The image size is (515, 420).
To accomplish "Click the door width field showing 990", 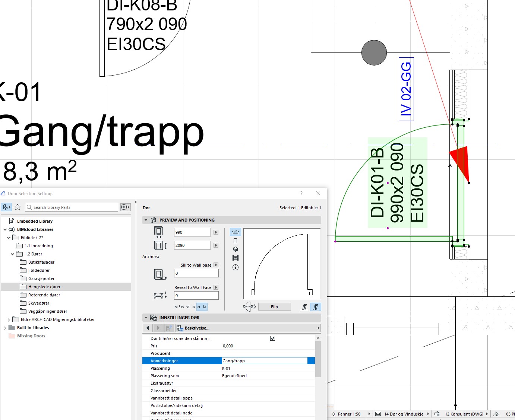I will tap(192, 232).
